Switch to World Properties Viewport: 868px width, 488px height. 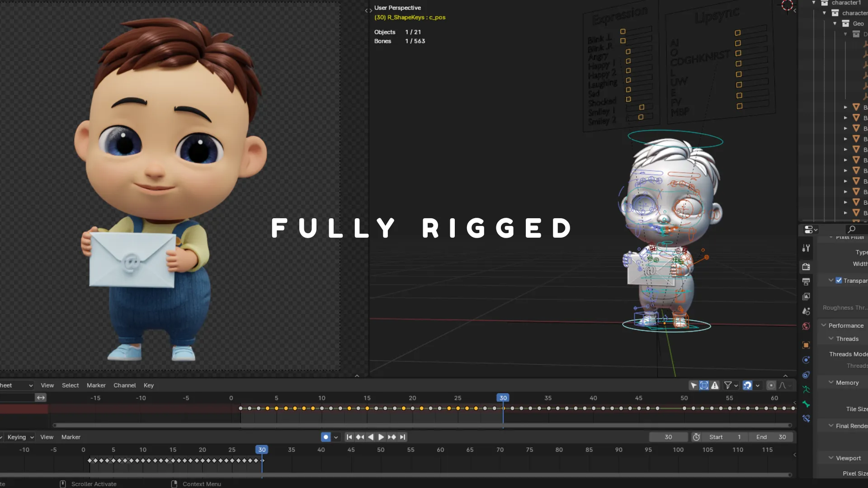[806, 326]
